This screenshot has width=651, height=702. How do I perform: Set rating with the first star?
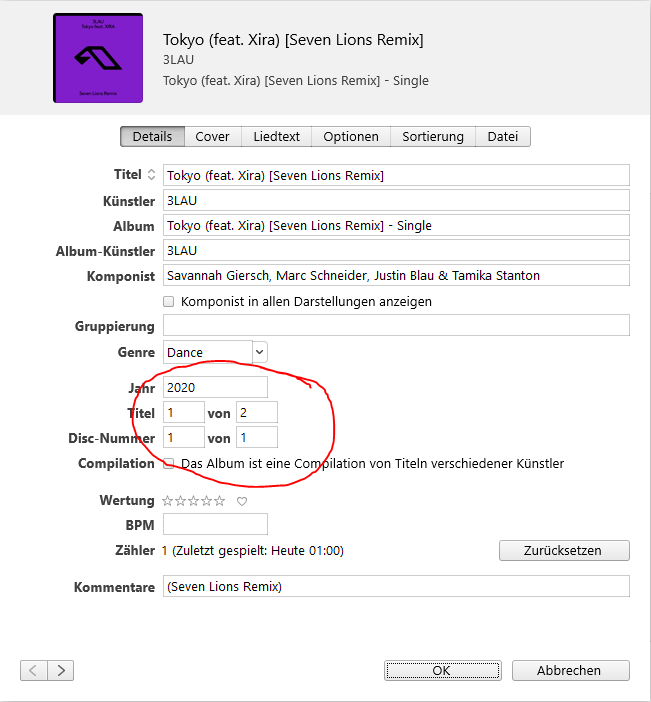tap(167, 501)
